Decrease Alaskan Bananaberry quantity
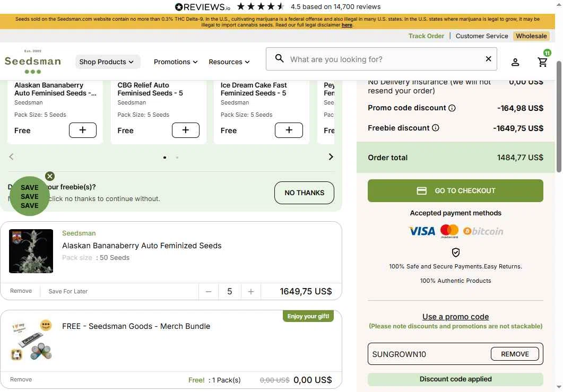The image size is (563, 392). tap(209, 292)
